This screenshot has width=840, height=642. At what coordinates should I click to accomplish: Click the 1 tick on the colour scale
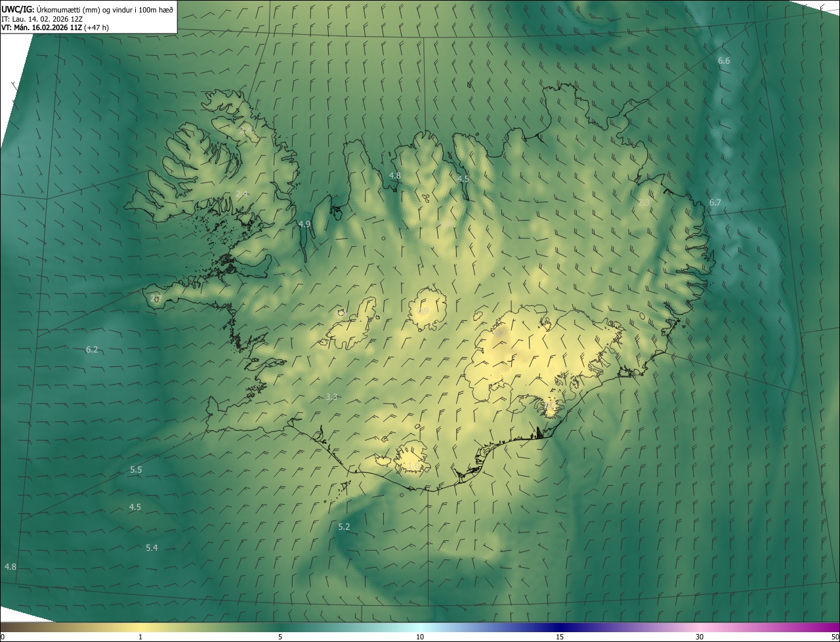point(140,637)
